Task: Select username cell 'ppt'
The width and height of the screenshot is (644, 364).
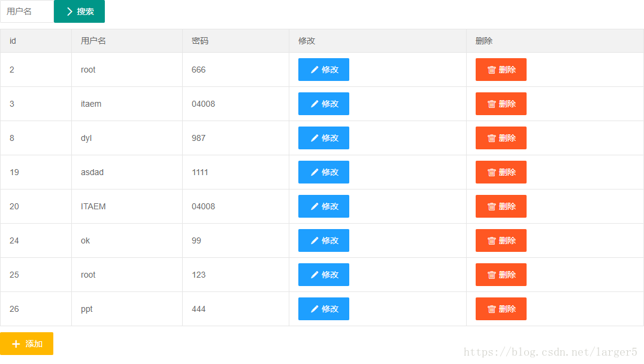Action: point(127,308)
